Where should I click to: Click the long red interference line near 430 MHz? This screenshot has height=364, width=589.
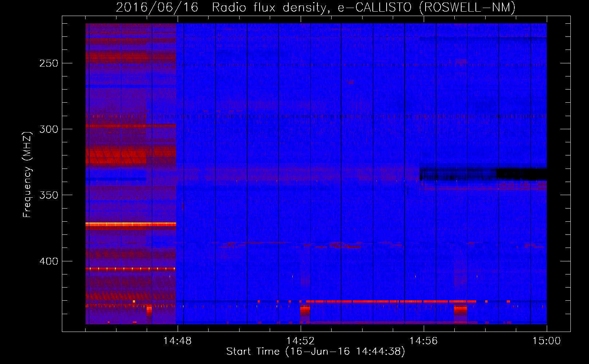pos(391,301)
